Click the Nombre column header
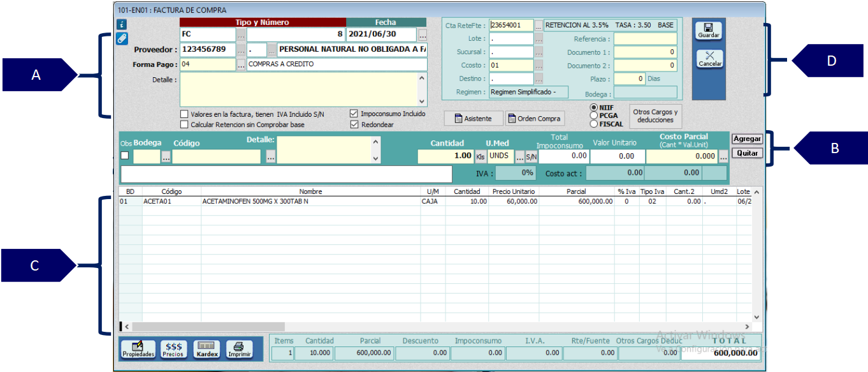The width and height of the screenshot is (868, 372). point(311,191)
